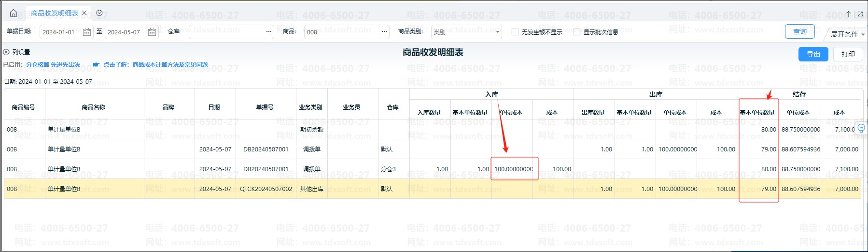Enable the 无发生额不显示 checkbox
Image resolution: width=868 pixels, height=252 pixels.
tap(515, 32)
